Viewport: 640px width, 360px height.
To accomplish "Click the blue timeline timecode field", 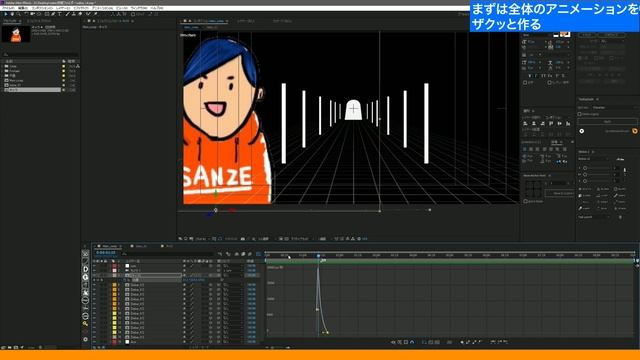I will click(x=105, y=253).
